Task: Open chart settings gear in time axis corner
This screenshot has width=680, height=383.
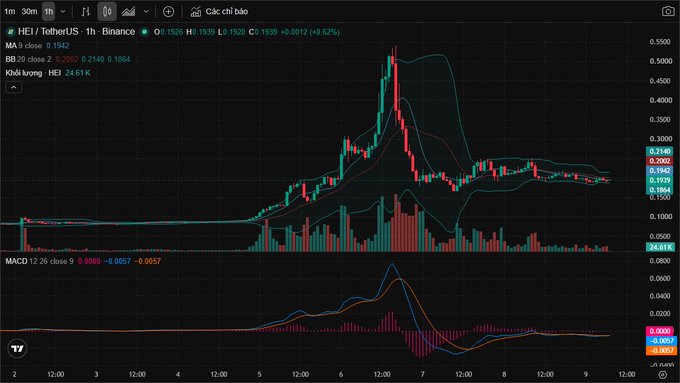Action: [x=663, y=374]
